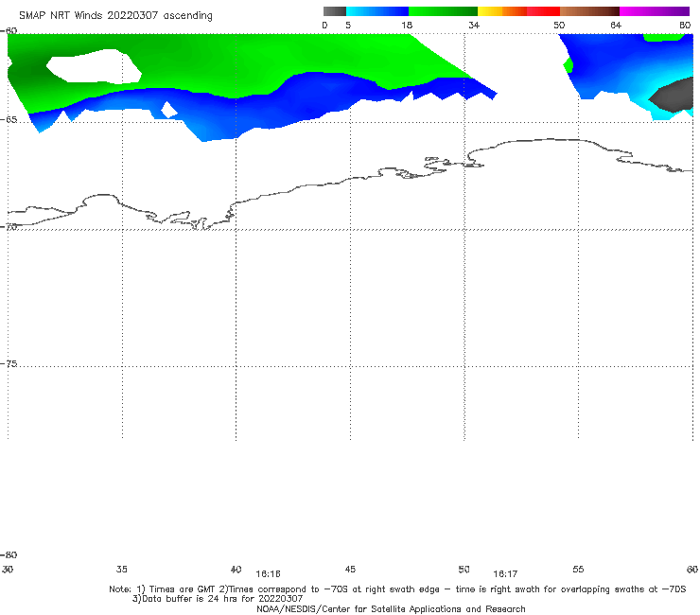Click the 'Note: 1) Times are GMT' footnote line
Screen dimensions: 700x615
397,589
